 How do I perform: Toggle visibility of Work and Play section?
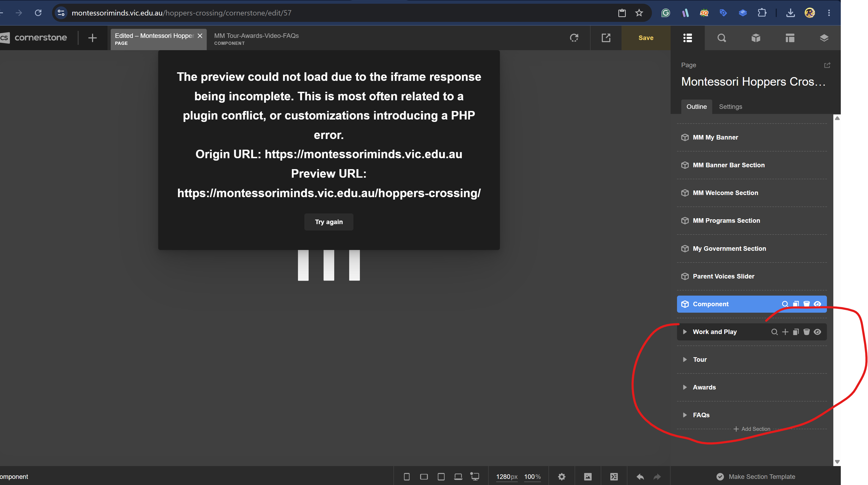tap(817, 332)
